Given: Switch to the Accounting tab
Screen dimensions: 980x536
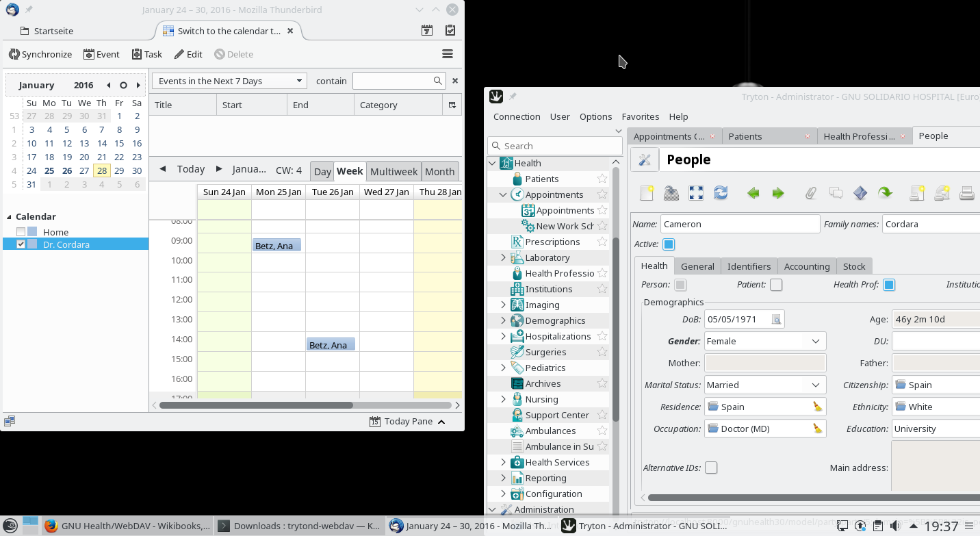Looking at the screenshot, I should (806, 266).
